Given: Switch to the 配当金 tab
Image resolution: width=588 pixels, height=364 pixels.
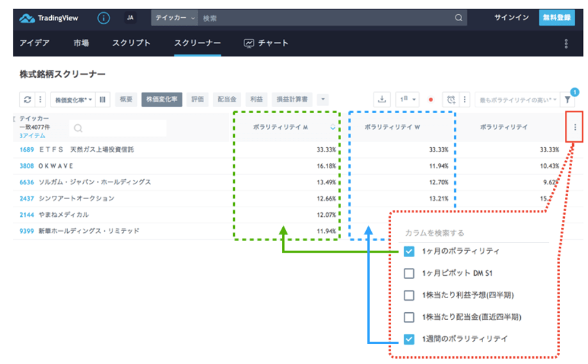Looking at the screenshot, I should click(x=226, y=100).
